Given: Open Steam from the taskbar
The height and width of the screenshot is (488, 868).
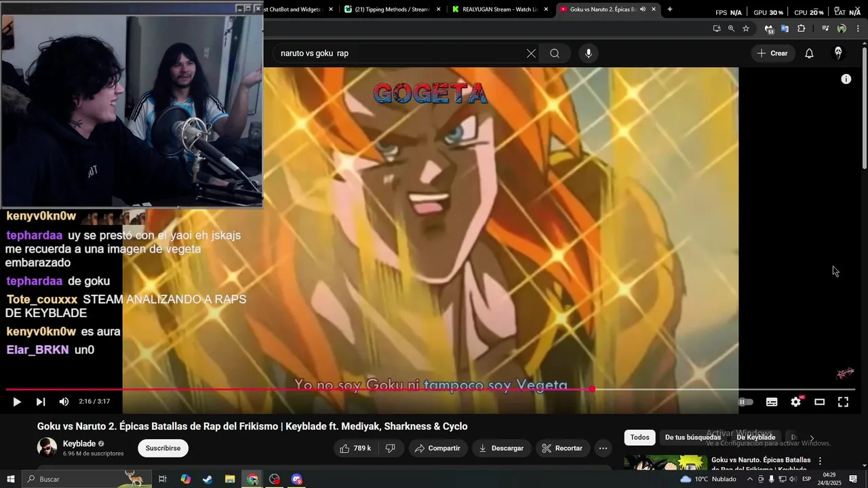Looking at the screenshot, I should (x=208, y=479).
